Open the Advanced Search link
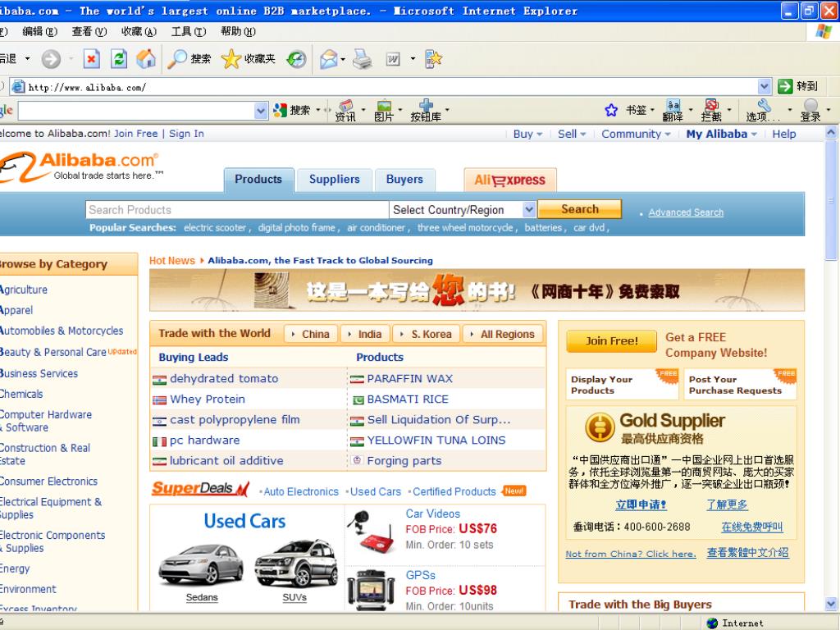The height and width of the screenshot is (630, 840). click(686, 212)
